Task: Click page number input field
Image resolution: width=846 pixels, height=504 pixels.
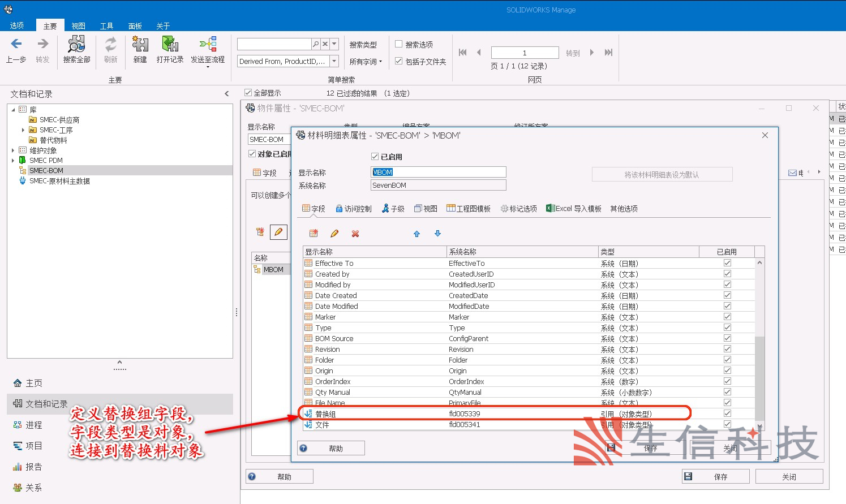Action: (525, 53)
